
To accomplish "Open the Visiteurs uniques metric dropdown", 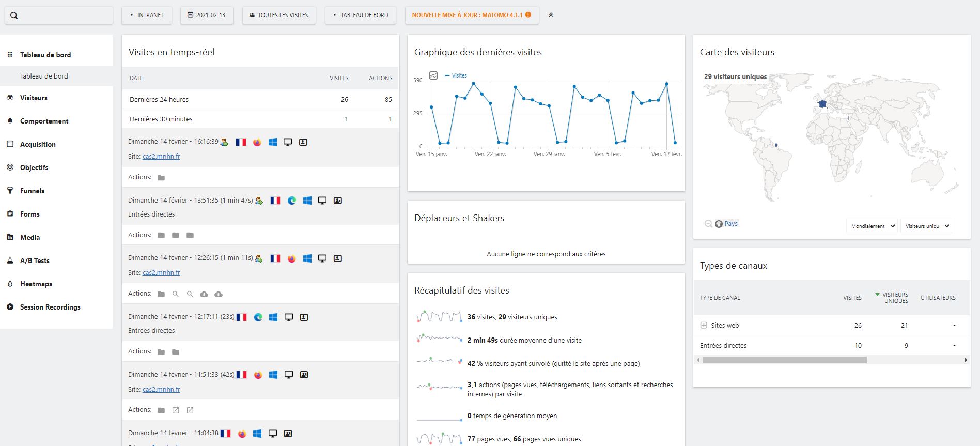I will click(927, 226).
